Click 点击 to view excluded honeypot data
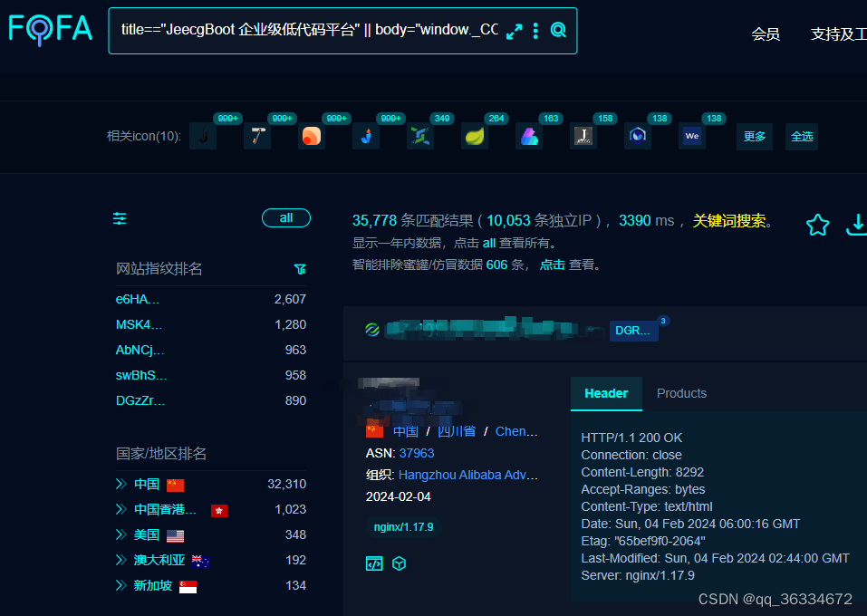Viewport: 867px width, 616px height. point(552,265)
